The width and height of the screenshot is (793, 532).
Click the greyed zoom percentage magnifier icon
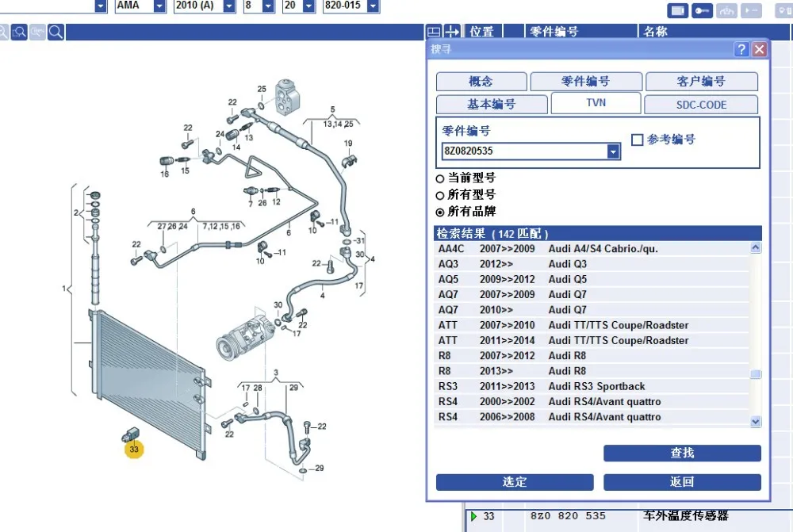coord(37,33)
